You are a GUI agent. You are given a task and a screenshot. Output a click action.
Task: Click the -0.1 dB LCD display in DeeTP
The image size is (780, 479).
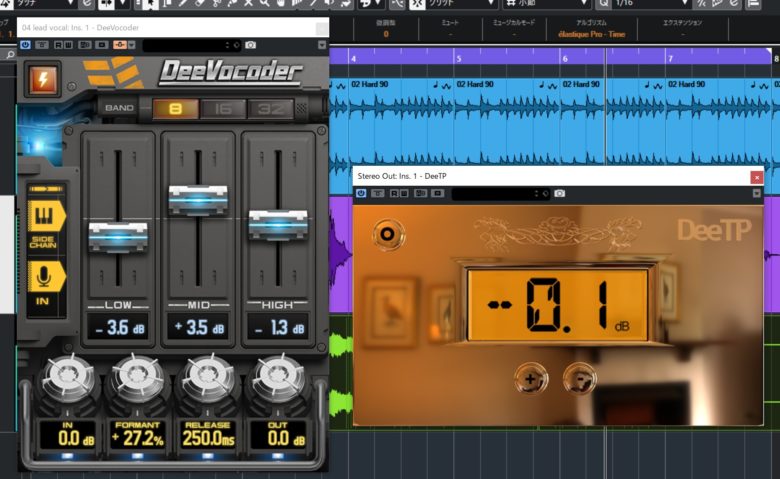pos(558,305)
